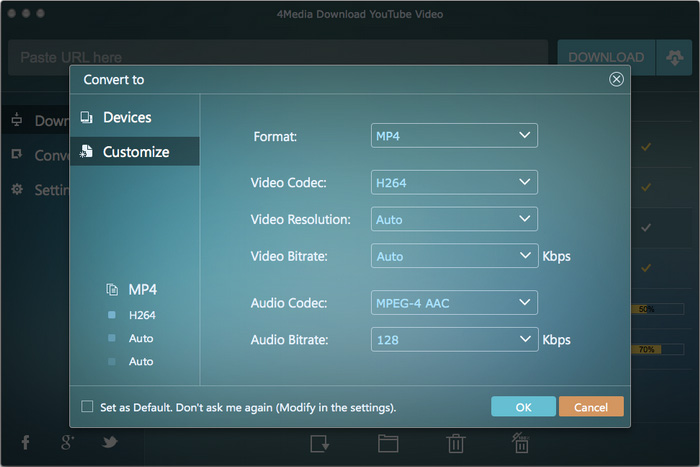Click the Facebook share icon
700x467 pixels.
25,442
